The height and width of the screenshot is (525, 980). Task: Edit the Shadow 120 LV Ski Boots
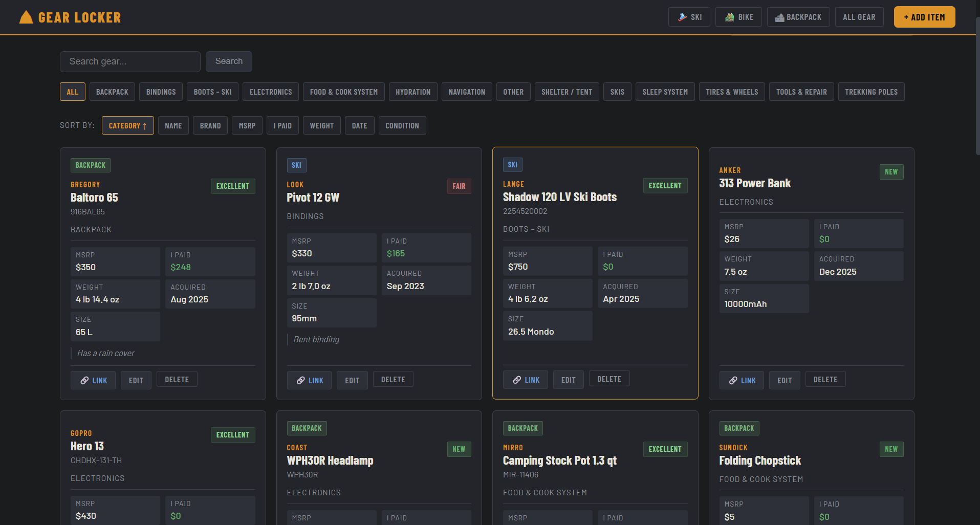(x=569, y=380)
